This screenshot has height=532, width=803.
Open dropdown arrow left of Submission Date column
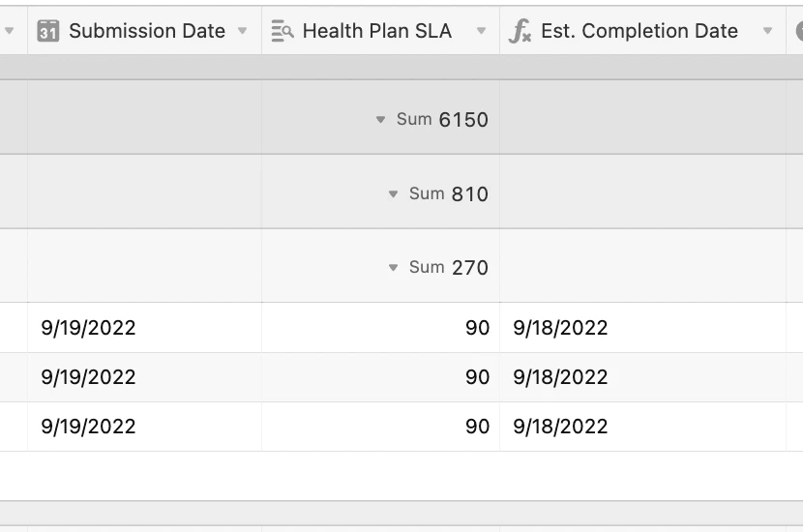pyautogui.click(x=10, y=31)
